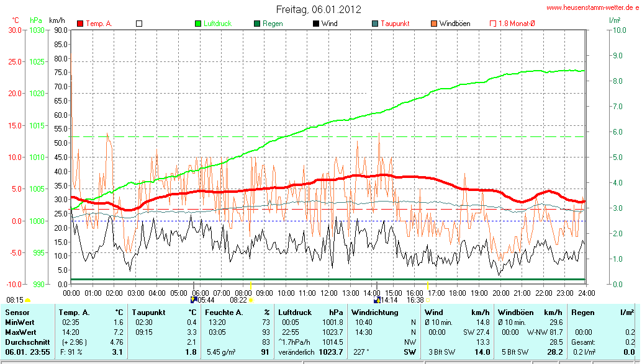
Task: Click the chart title Freitag, 06.01.2012
Action: coord(319,10)
